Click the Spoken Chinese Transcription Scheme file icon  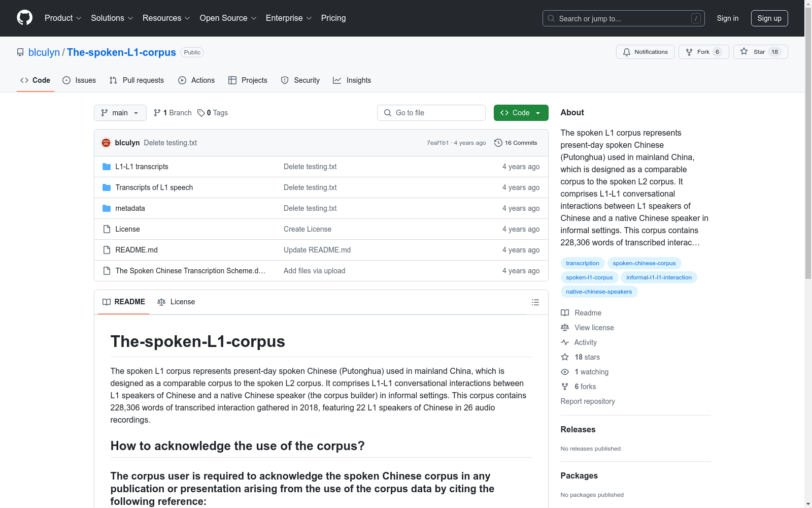click(107, 271)
